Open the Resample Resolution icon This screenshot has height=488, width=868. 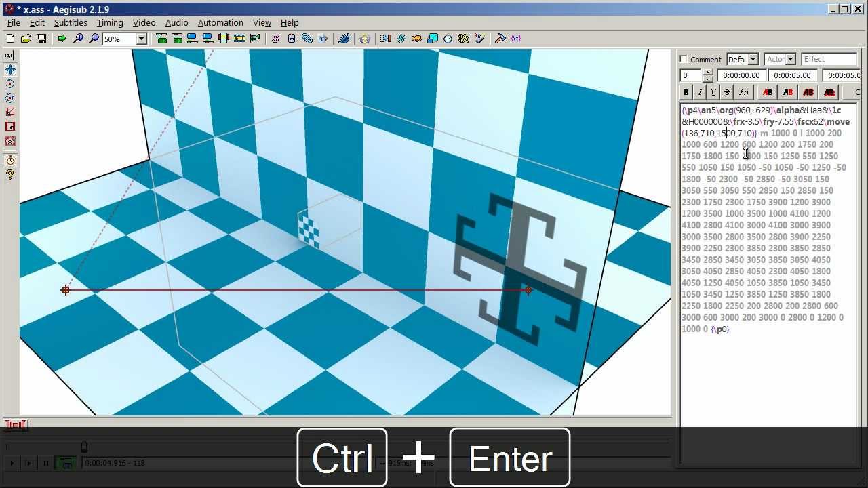click(x=433, y=39)
